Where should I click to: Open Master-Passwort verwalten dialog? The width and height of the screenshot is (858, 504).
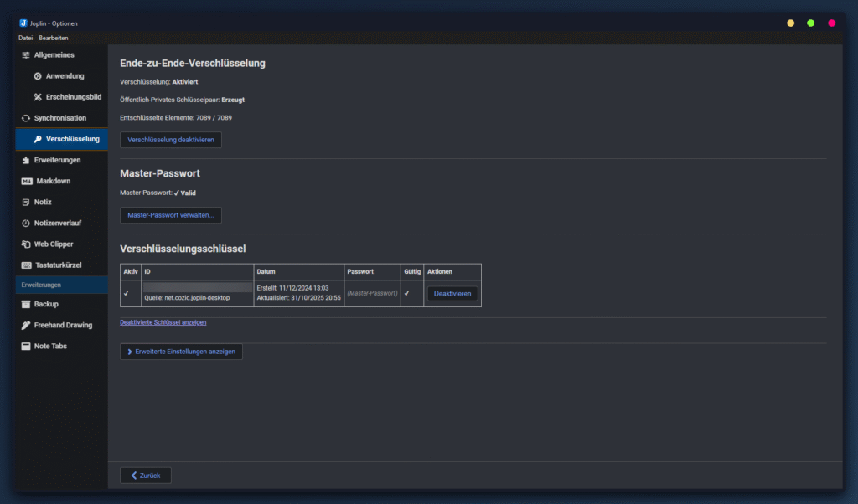point(171,216)
